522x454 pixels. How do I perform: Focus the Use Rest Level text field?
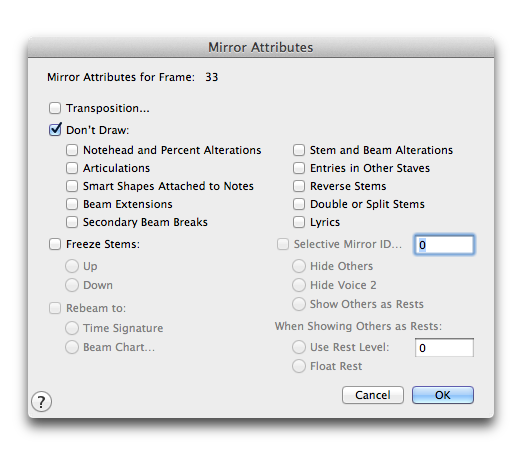pyautogui.click(x=444, y=348)
